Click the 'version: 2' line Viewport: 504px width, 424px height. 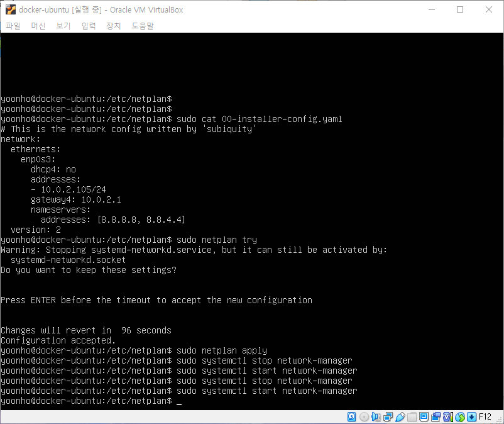(x=36, y=230)
